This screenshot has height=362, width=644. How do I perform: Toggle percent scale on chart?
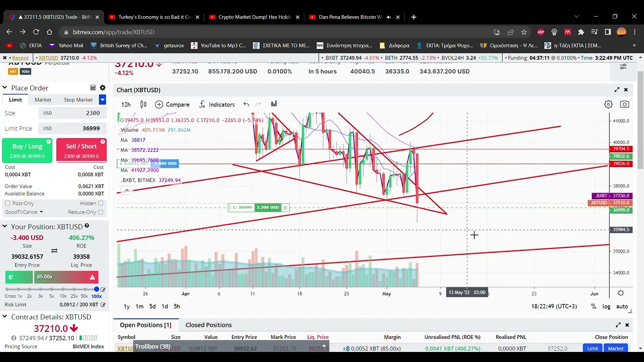(x=594, y=307)
